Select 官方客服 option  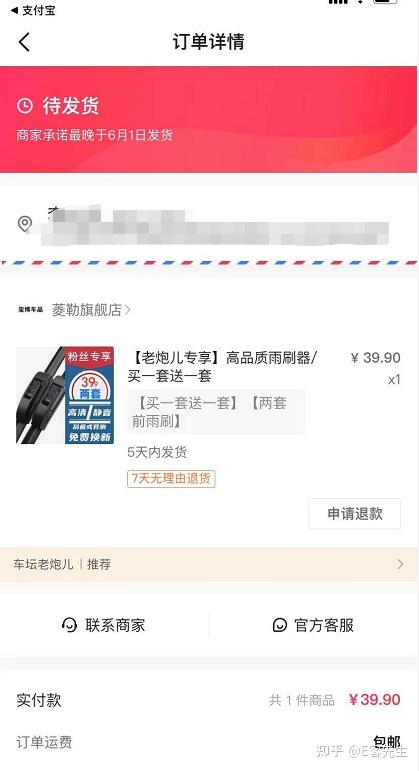(313, 625)
